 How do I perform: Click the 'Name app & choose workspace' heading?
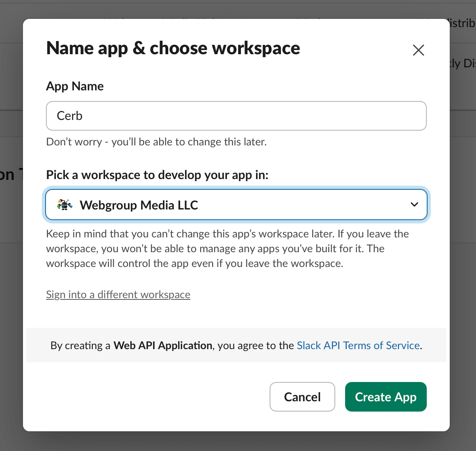(x=173, y=48)
